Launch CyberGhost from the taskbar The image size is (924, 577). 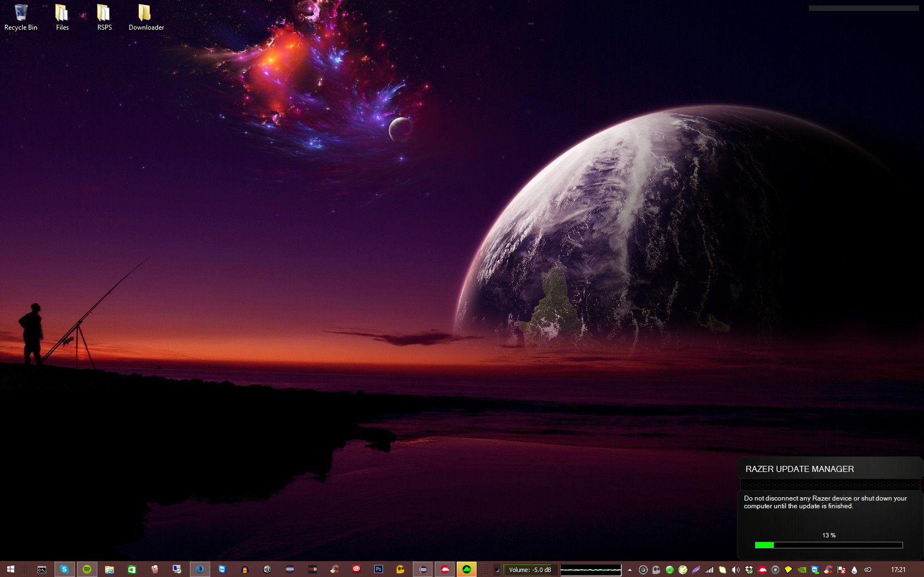[401, 569]
